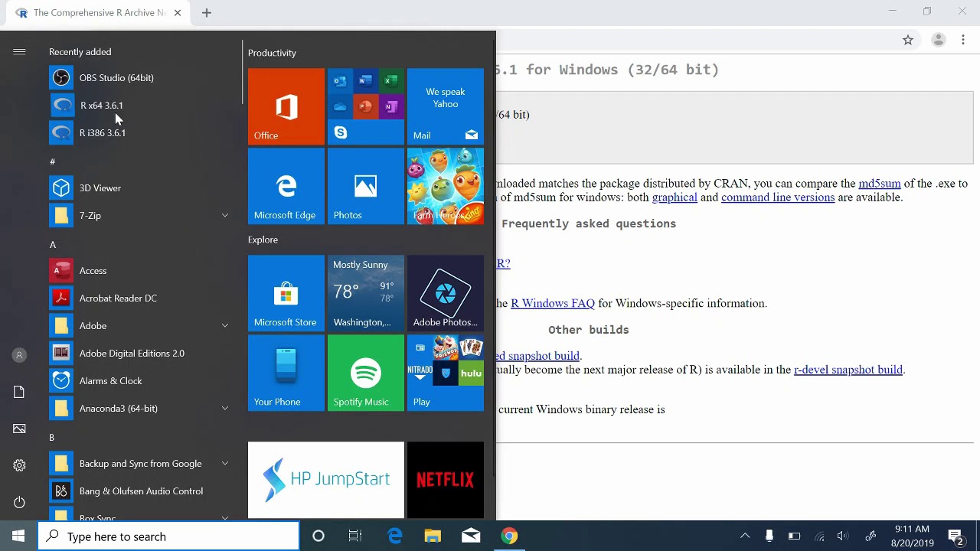Open the Weather tile for Washington
Viewport: 980px width, 551px height.
(x=366, y=293)
